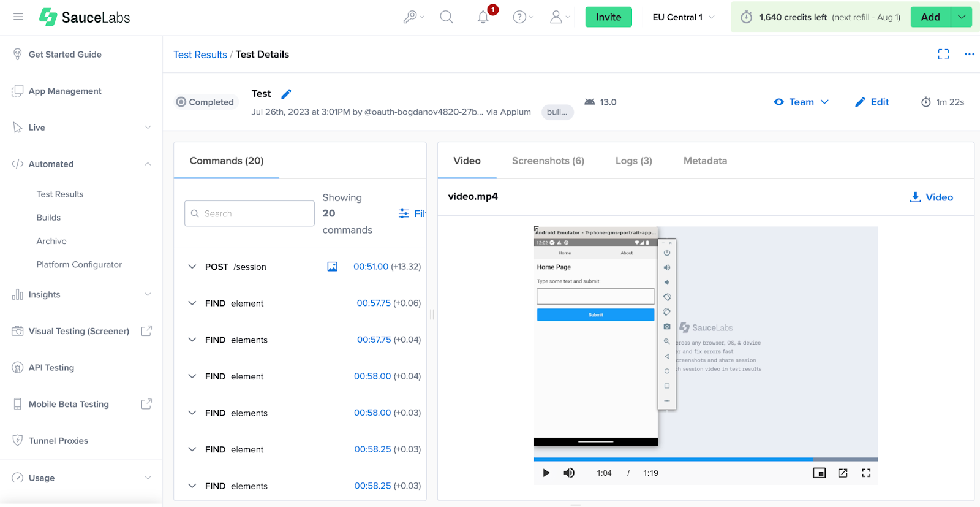Expand FIND element at 00:58.25

click(192, 449)
